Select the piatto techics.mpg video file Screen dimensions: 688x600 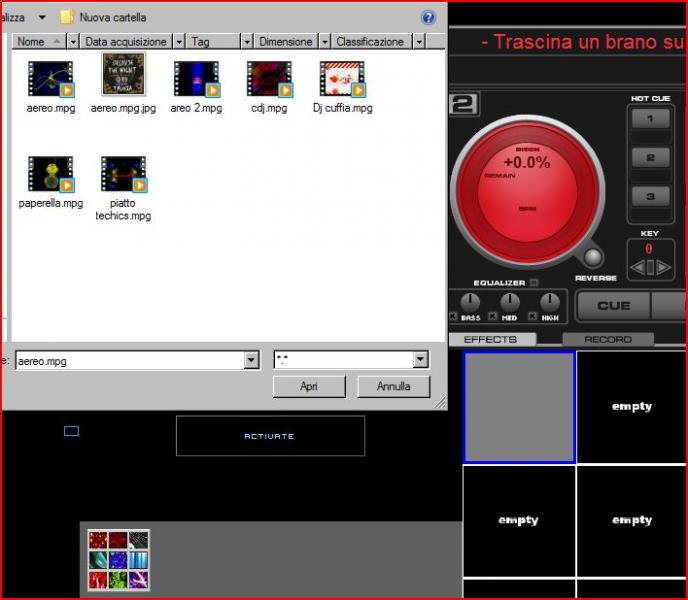pos(123,174)
